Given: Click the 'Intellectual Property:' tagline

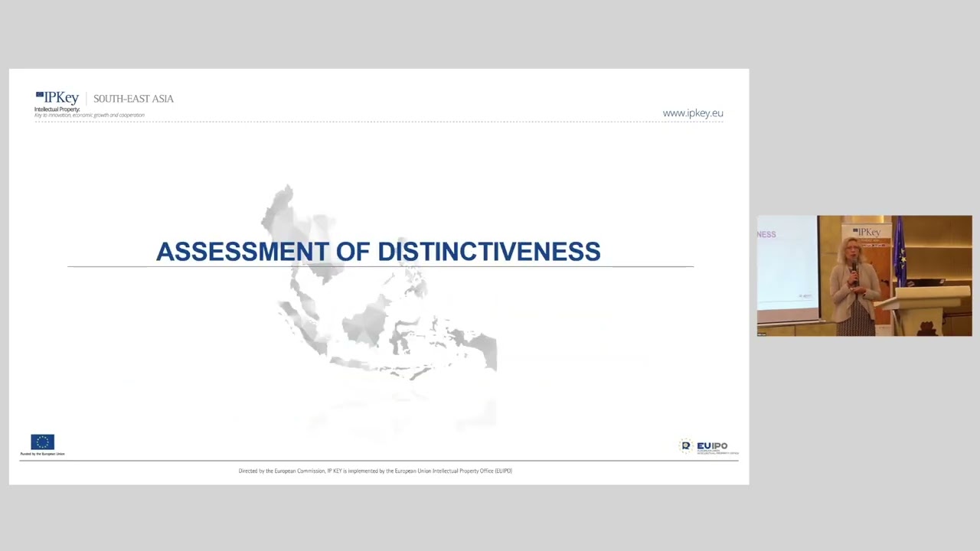Looking at the screenshot, I should tap(57, 109).
